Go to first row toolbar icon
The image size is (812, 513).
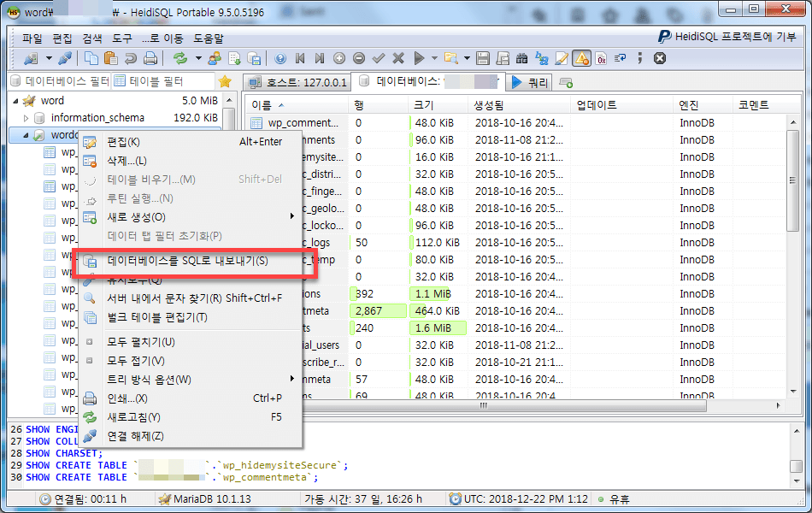point(300,58)
